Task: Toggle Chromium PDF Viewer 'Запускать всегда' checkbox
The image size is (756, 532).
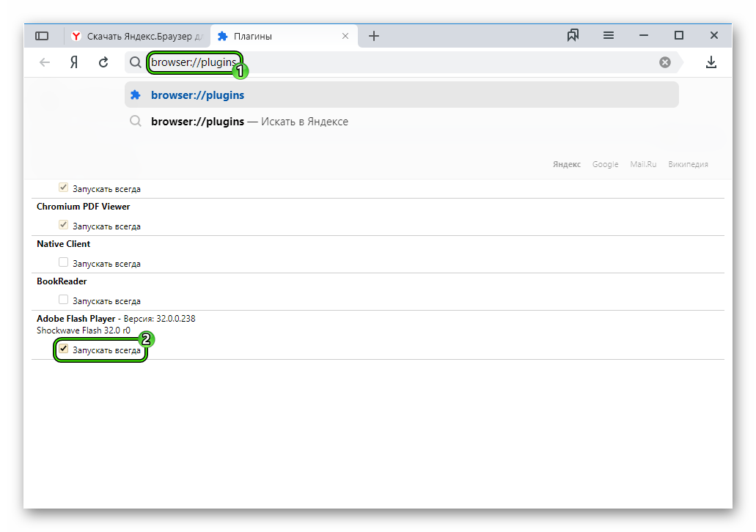Action: tap(63, 224)
